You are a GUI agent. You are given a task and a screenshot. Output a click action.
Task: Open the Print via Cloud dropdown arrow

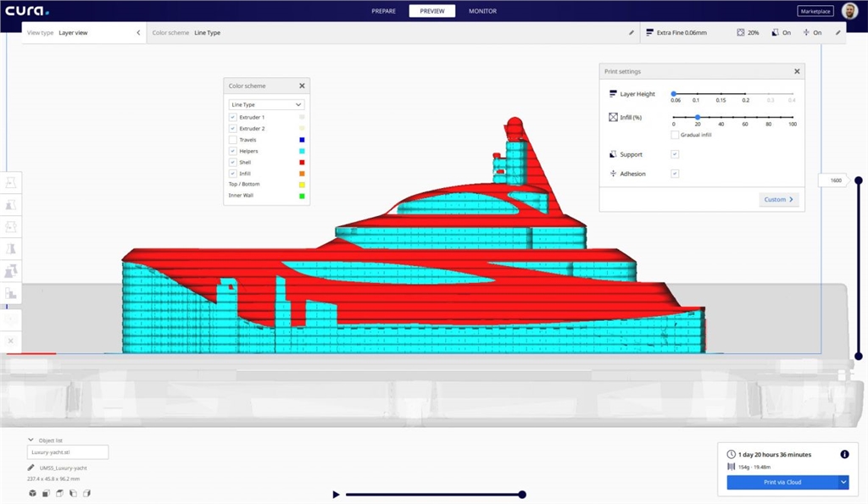843,482
